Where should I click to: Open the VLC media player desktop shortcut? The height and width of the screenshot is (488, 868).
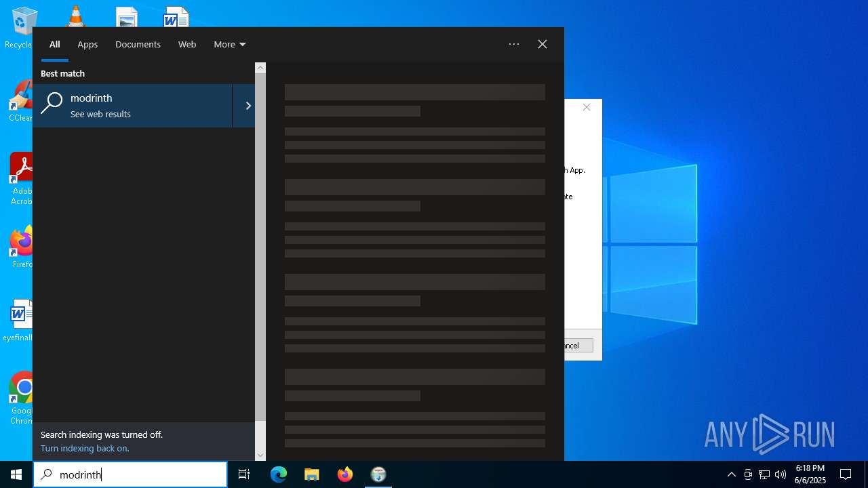tap(75, 16)
